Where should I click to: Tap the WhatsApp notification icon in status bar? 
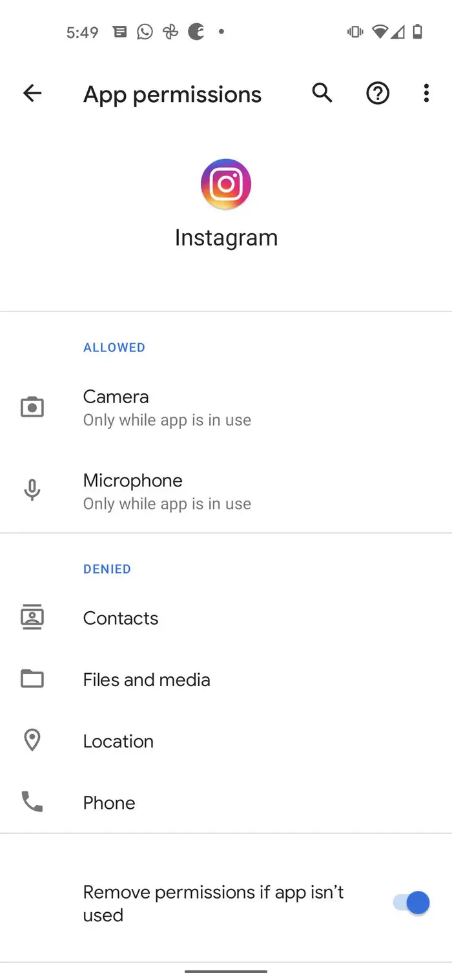(x=145, y=32)
